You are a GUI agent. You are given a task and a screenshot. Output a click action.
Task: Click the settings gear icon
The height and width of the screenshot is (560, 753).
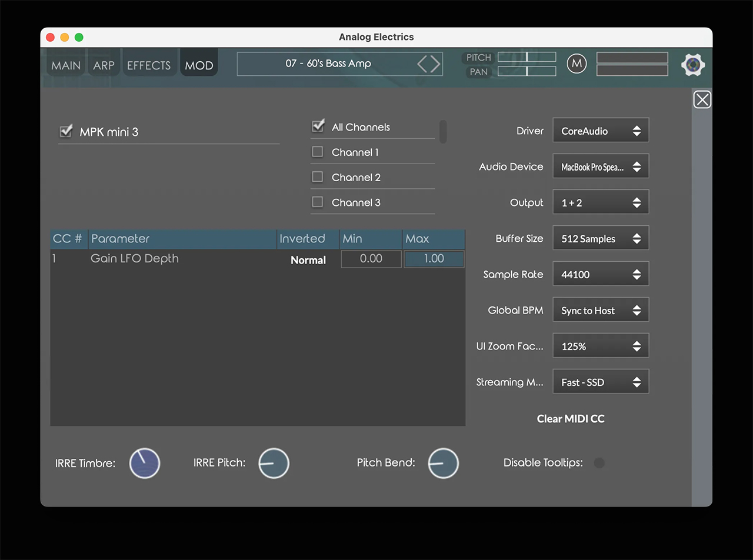tap(693, 64)
